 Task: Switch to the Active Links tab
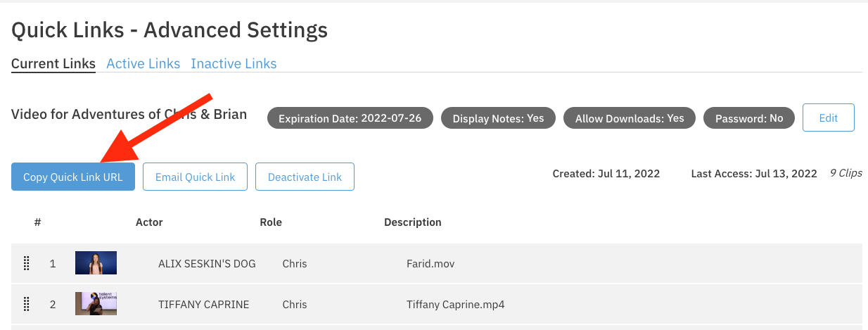[x=143, y=64]
